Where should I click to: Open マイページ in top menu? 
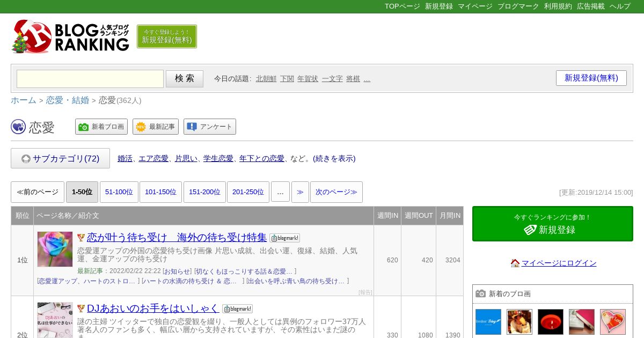pos(475,6)
